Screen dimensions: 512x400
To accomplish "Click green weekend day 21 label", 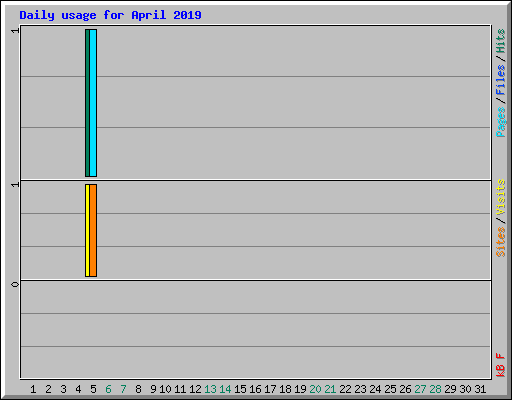I will click(330, 389).
